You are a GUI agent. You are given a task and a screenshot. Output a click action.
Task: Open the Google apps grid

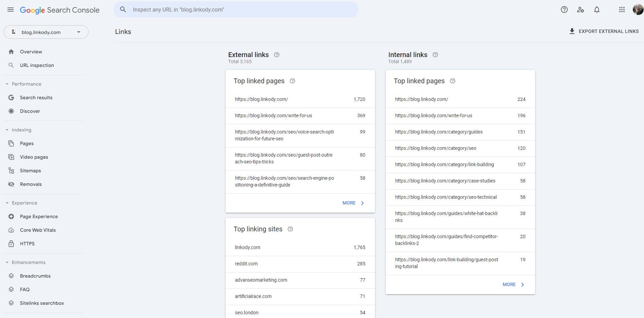(x=622, y=10)
